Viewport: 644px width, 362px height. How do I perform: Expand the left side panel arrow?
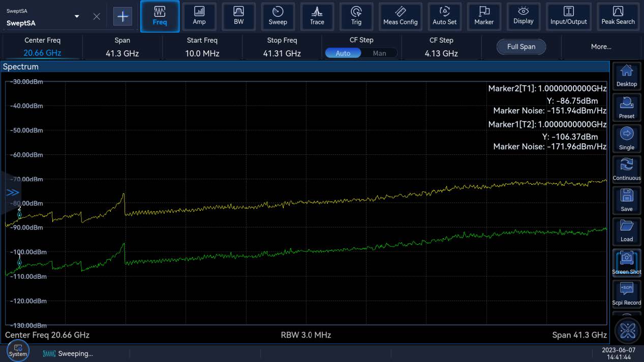pyautogui.click(x=12, y=192)
